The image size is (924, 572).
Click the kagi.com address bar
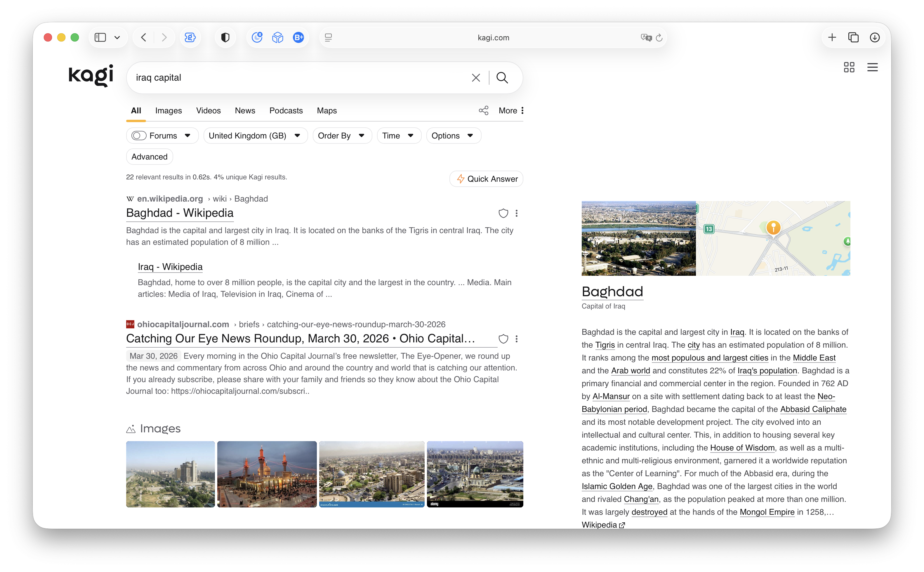point(493,37)
